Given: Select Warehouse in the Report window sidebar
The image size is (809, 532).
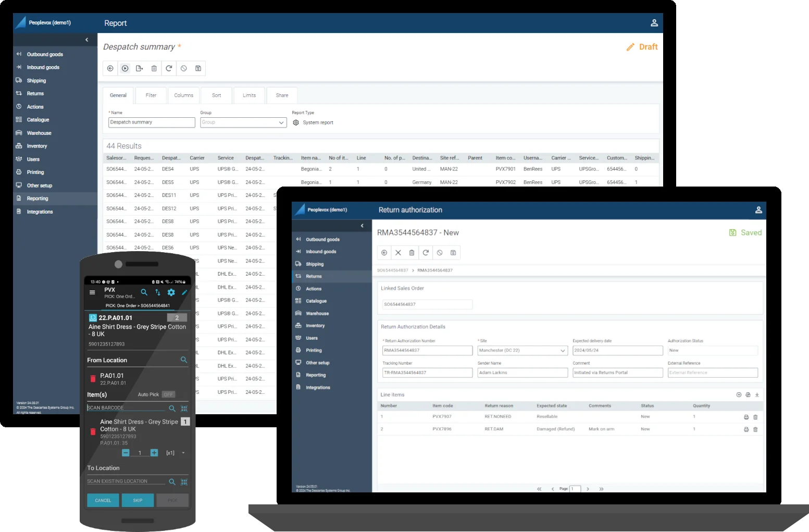Looking at the screenshot, I should (x=39, y=133).
